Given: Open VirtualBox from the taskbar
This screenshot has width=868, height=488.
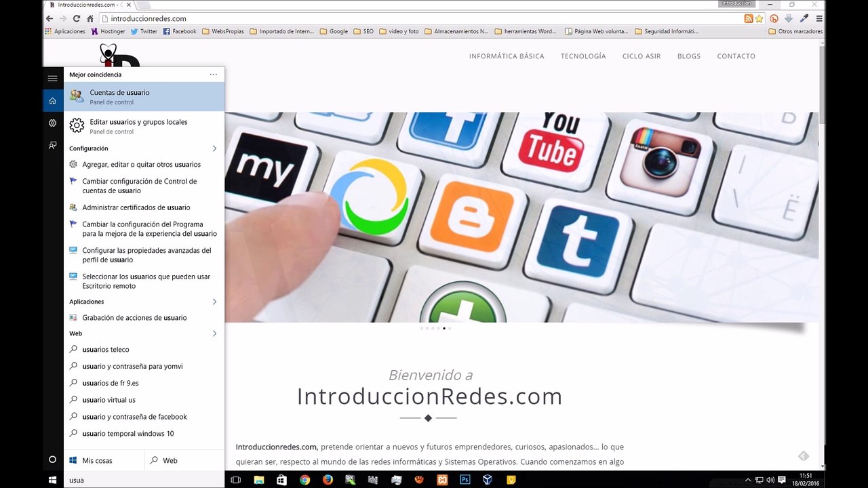Looking at the screenshot, I should [488, 480].
